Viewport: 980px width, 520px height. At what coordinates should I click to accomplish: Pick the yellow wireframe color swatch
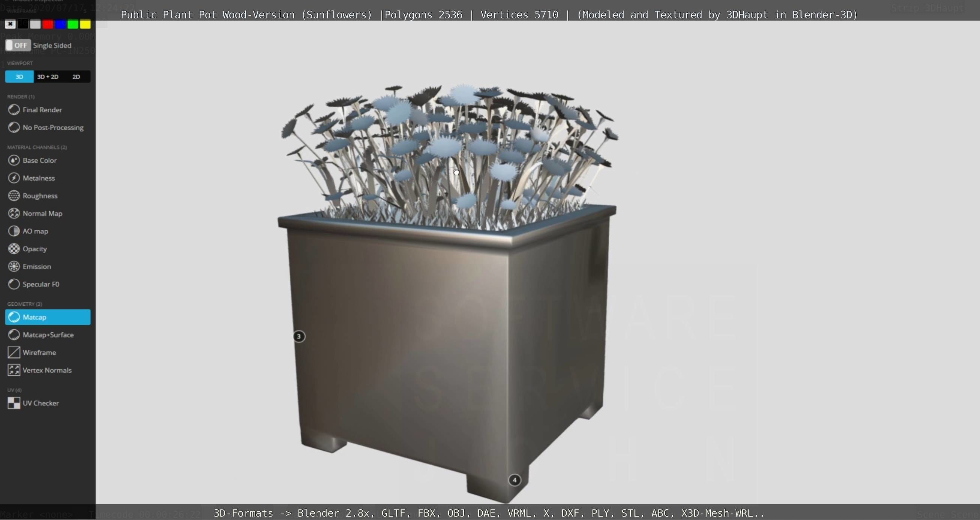[85, 24]
